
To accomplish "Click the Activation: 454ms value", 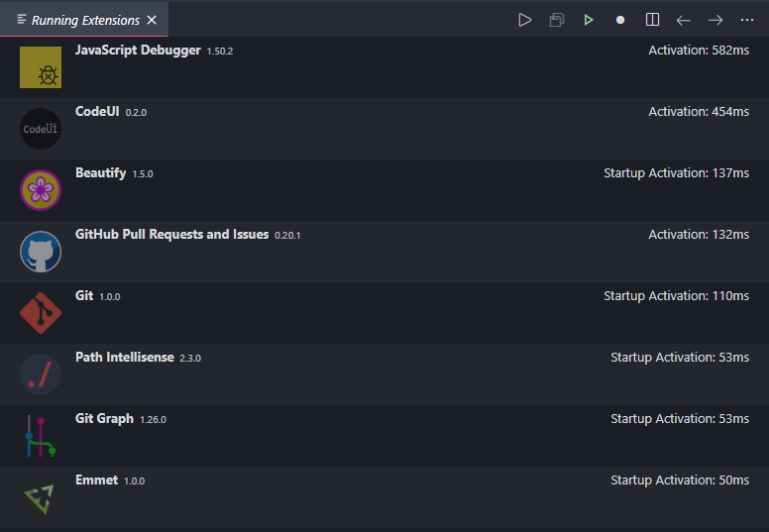I will coord(699,112).
